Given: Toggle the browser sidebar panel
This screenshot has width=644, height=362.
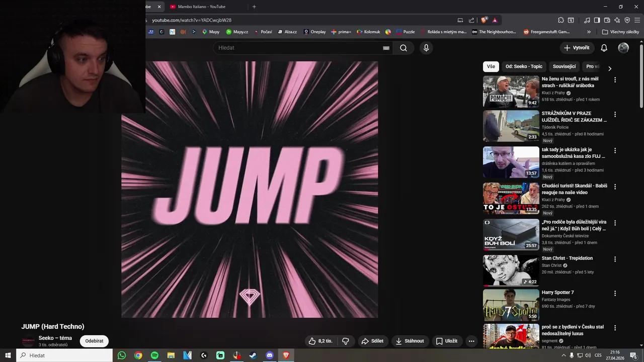Looking at the screenshot, I should (x=597, y=20).
